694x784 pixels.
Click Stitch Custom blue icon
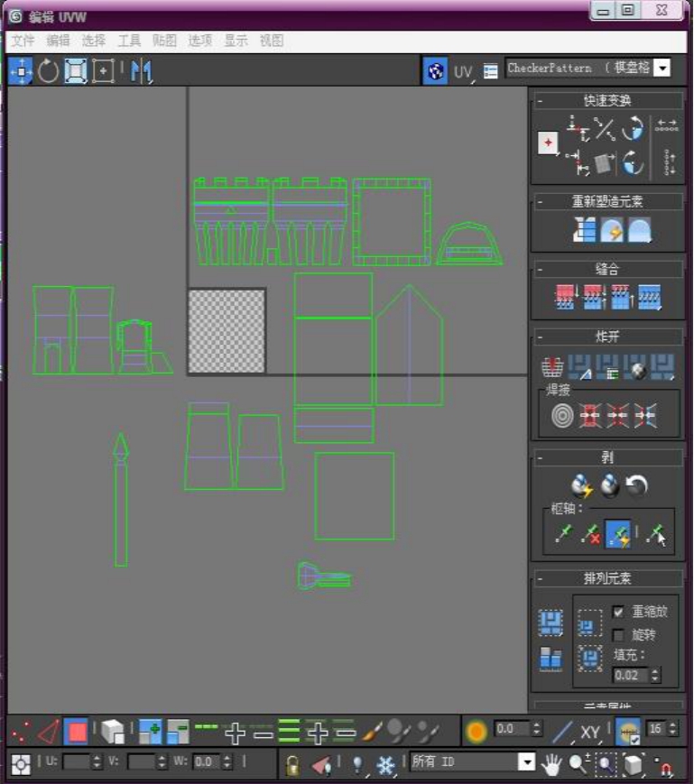coord(650,297)
